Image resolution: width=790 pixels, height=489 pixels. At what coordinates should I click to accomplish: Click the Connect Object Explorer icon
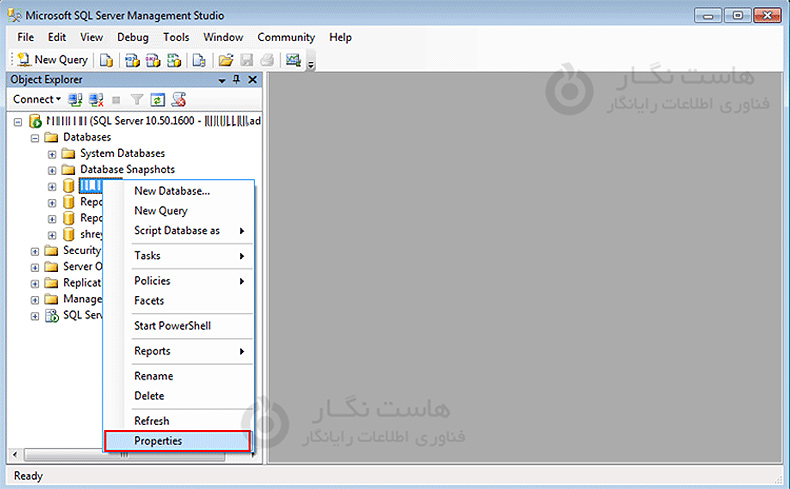tap(75, 100)
